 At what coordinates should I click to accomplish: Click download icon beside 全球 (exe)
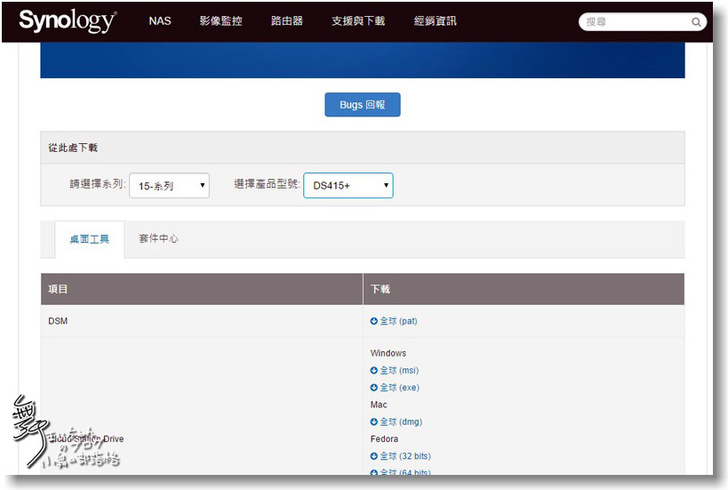click(x=374, y=387)
